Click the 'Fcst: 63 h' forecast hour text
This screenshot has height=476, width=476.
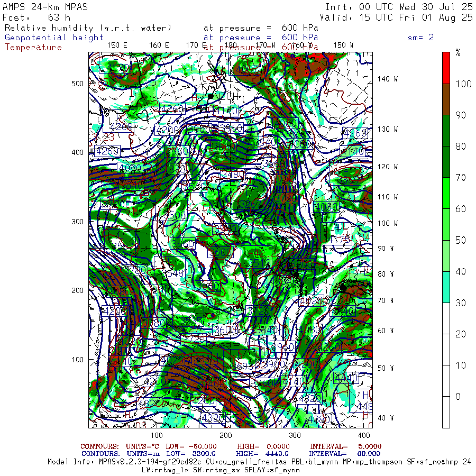[x=36, y=17]
